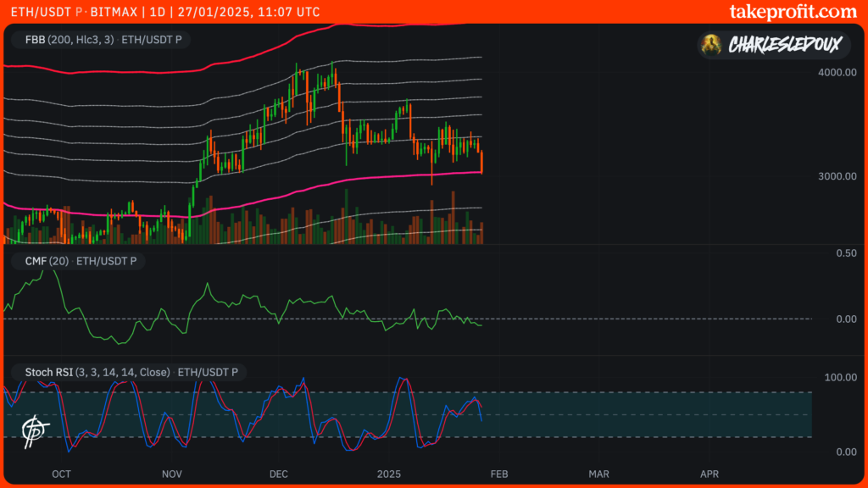Click the 2025 label on the time axis

click(389, 474)
